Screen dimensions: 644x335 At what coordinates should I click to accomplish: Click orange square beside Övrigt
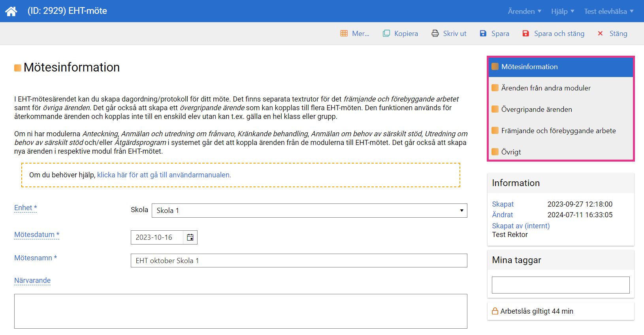[x=495, y=152]
